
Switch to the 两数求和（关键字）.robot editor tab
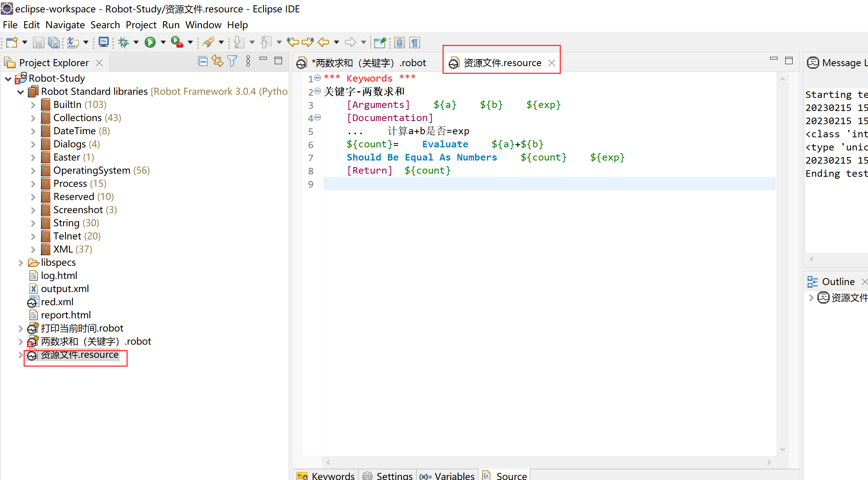point(368,63)
